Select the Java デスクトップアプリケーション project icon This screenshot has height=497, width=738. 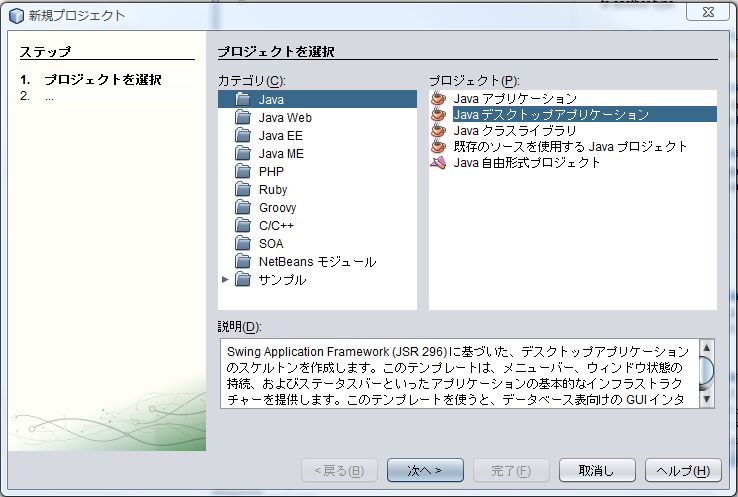tap(437, 114)
